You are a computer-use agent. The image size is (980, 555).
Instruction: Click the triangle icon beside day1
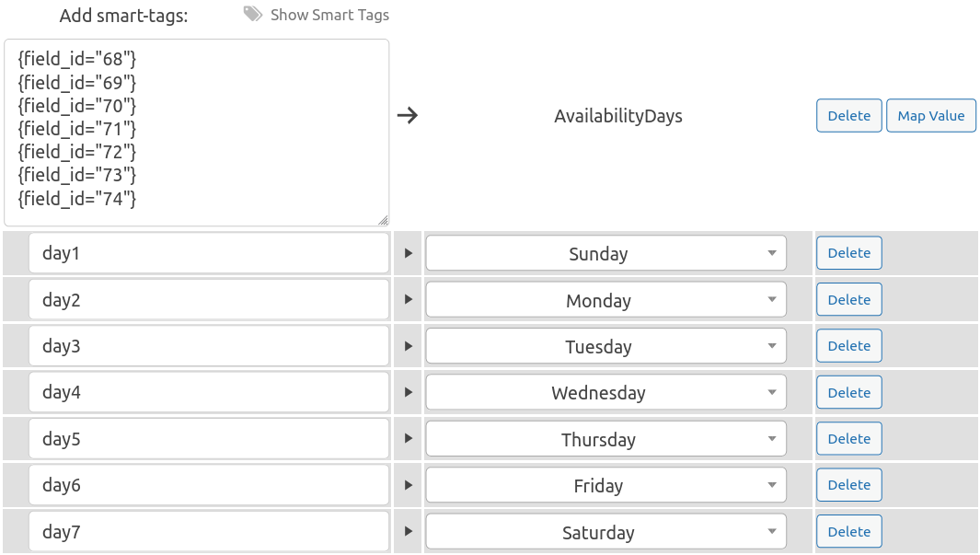click(x=409, y=253)
